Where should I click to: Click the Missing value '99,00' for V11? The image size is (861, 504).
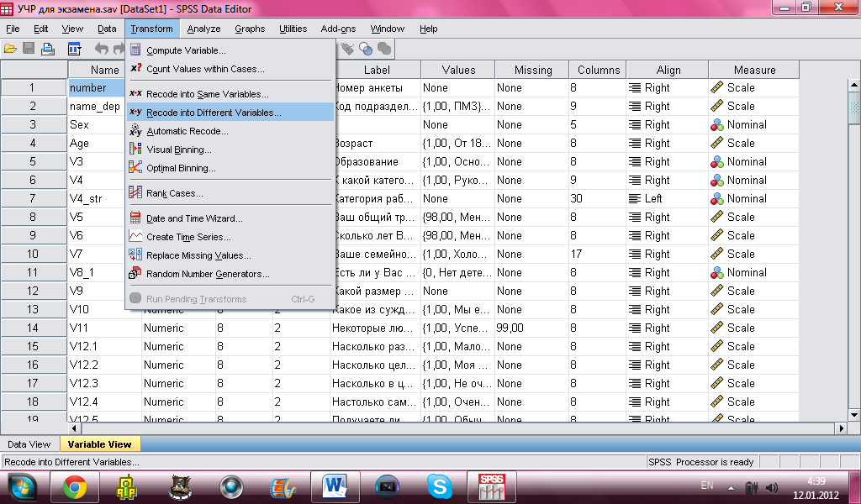(532, 328)
